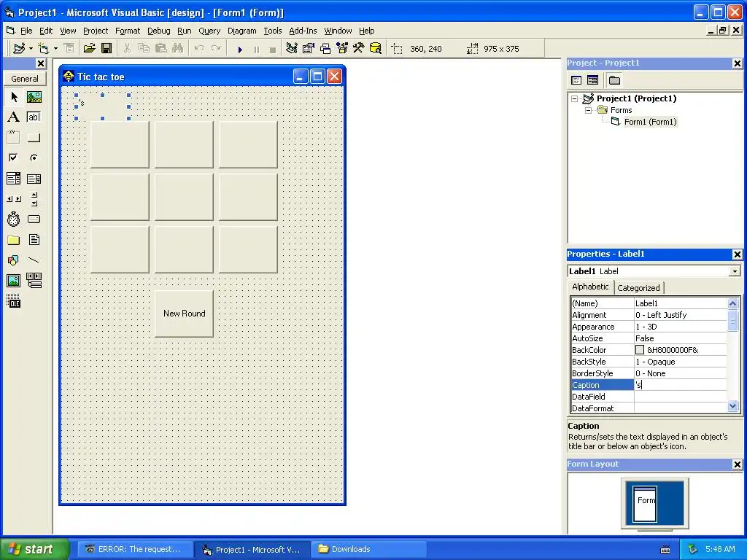Click the Properties list scroll-up arrow

pyautogui.click(x=732, y=303)
